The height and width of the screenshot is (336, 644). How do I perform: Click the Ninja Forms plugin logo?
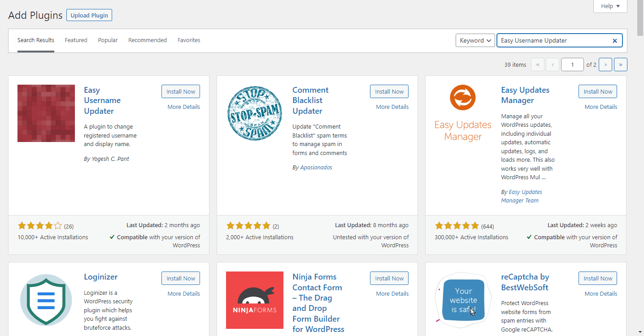pyautogui.click(x=255, y=300)
